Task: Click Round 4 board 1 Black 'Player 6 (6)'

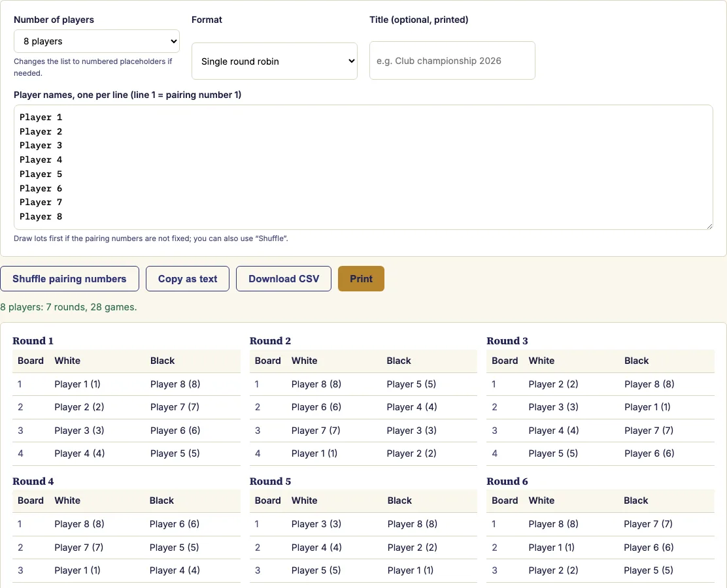Action: click(175, 524)
